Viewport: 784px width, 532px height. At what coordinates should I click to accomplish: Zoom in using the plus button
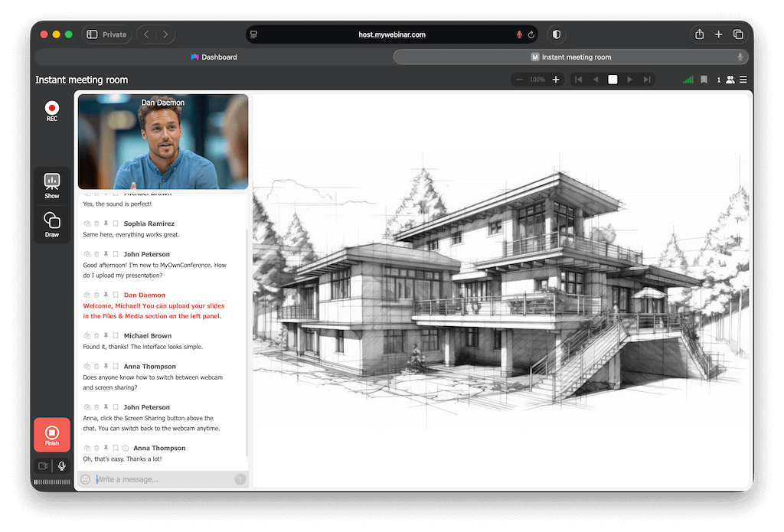click(554, 79)
